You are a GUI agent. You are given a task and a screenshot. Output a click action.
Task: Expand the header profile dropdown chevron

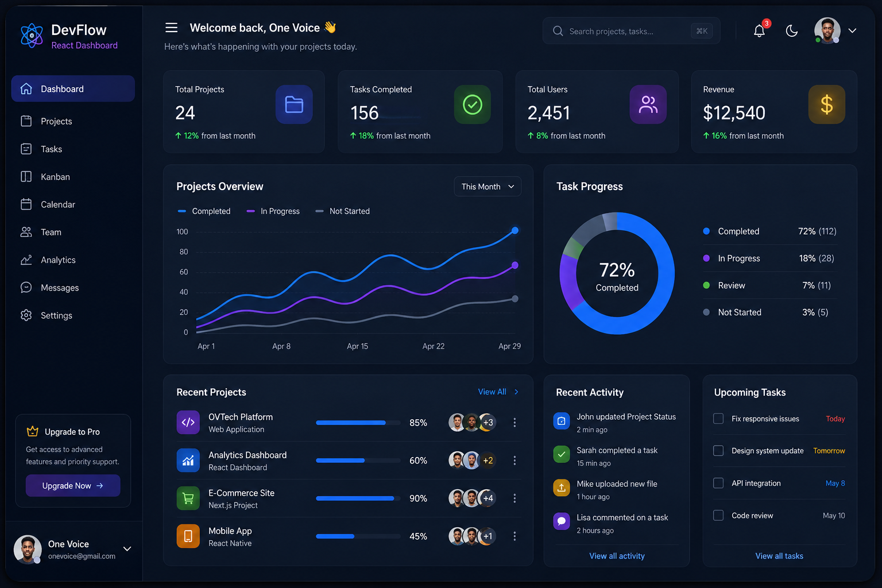click(x=852, y=31)
